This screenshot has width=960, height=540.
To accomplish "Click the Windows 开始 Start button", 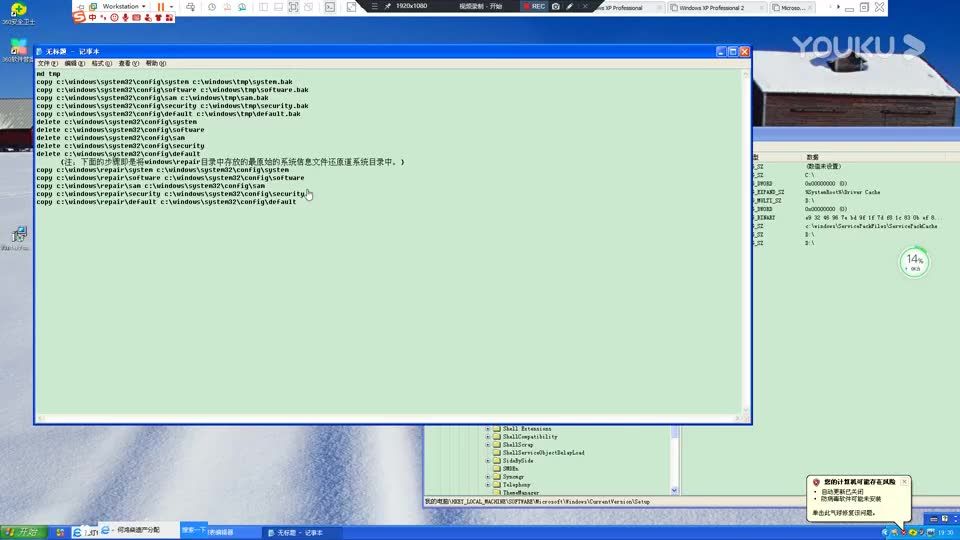I will pos(23,532).
